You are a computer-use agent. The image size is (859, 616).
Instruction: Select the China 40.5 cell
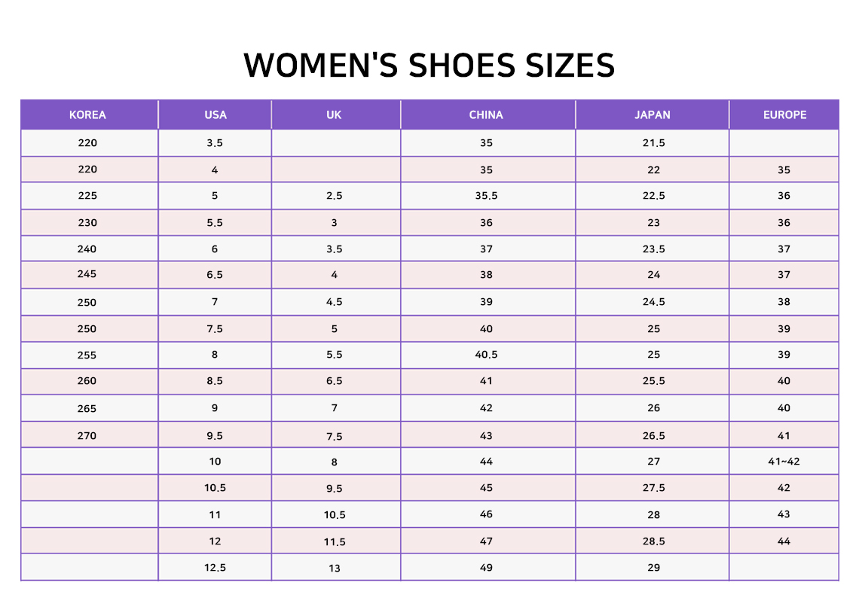[488, 355]
